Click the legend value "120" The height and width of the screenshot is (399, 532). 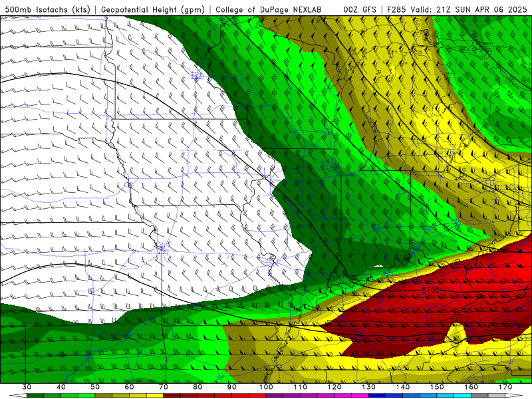pos(334,387)
